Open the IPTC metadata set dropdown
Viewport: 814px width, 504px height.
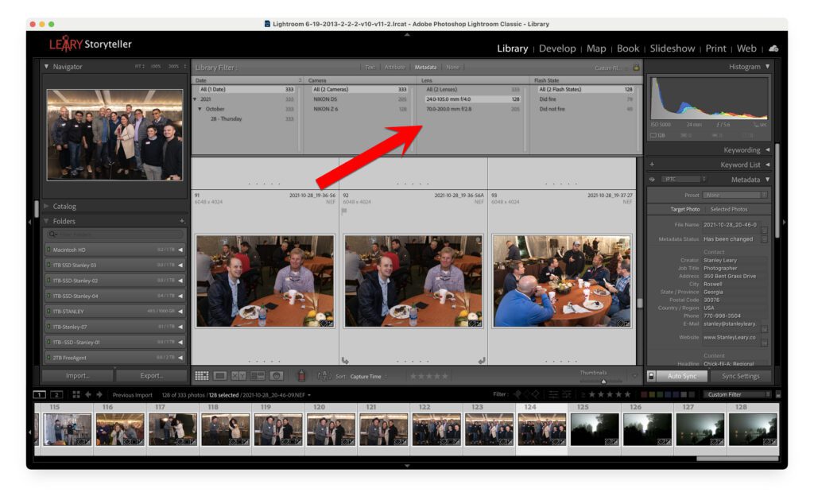684,179
